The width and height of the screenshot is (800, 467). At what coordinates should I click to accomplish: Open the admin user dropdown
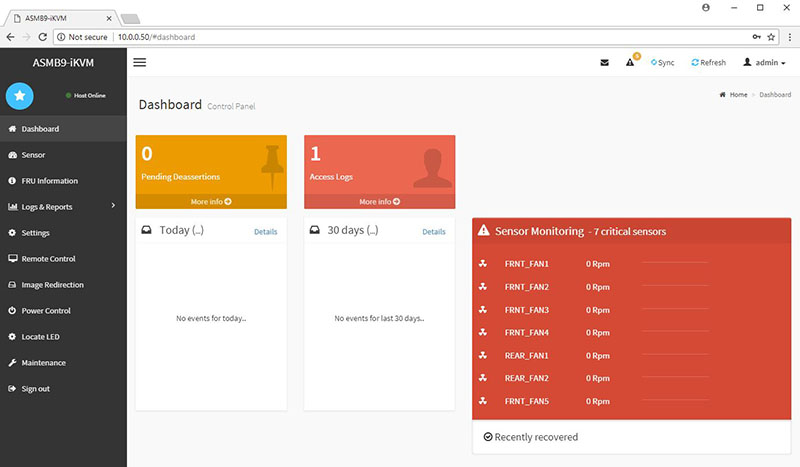pos(764,62)
